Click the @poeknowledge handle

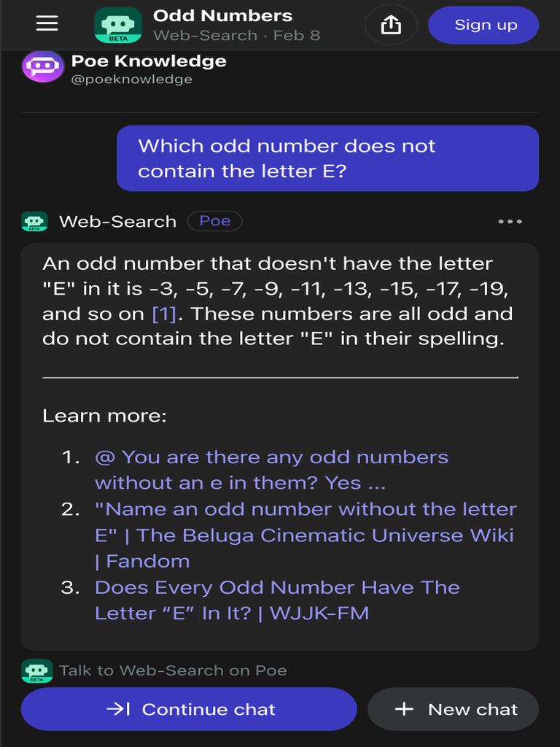pos(131,80)
